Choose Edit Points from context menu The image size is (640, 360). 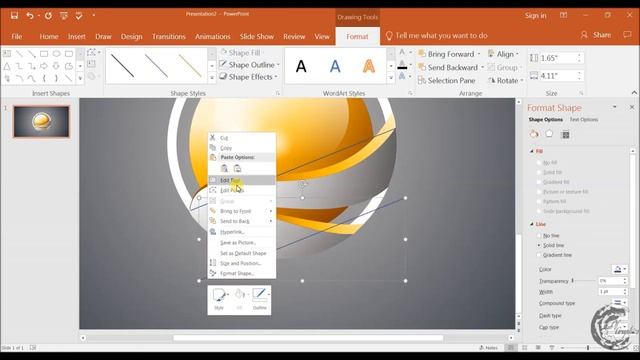point(242,190)
